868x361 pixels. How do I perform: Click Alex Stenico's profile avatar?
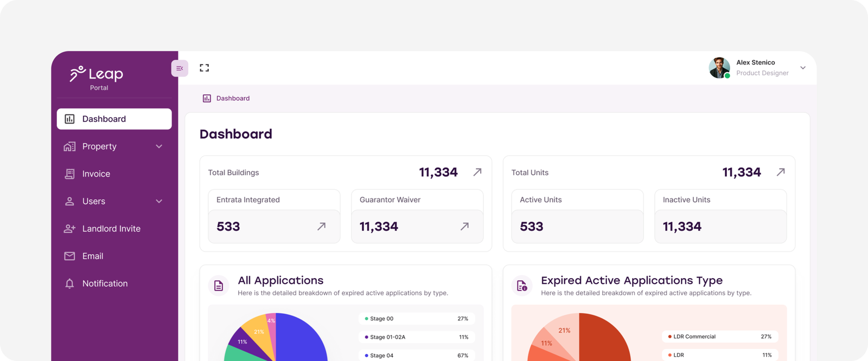[719, 68]
